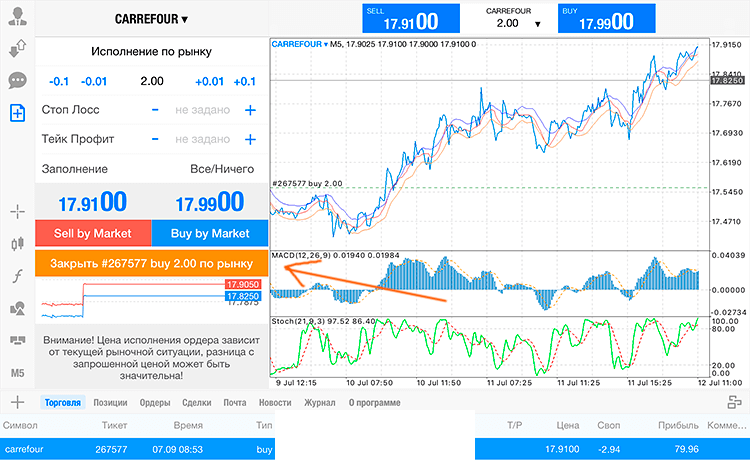
Task: Click the Исполнение по рынку heading
Action: pyautogui.click(x=151, y=52)
